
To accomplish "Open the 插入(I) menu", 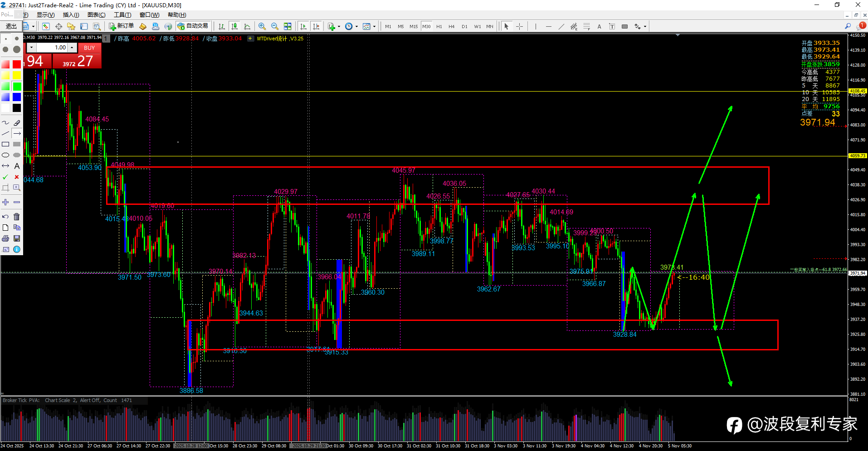I will click(x=71, y=15).
